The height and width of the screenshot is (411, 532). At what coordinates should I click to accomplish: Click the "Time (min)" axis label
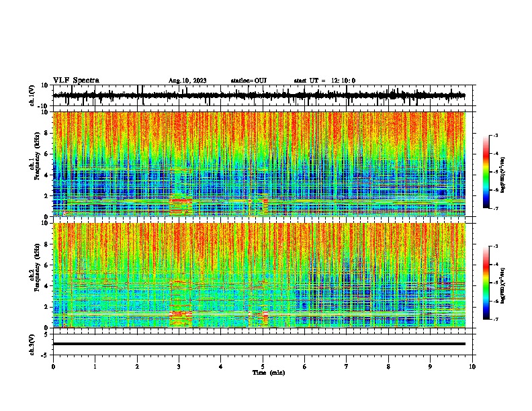(x=269, y=373)
